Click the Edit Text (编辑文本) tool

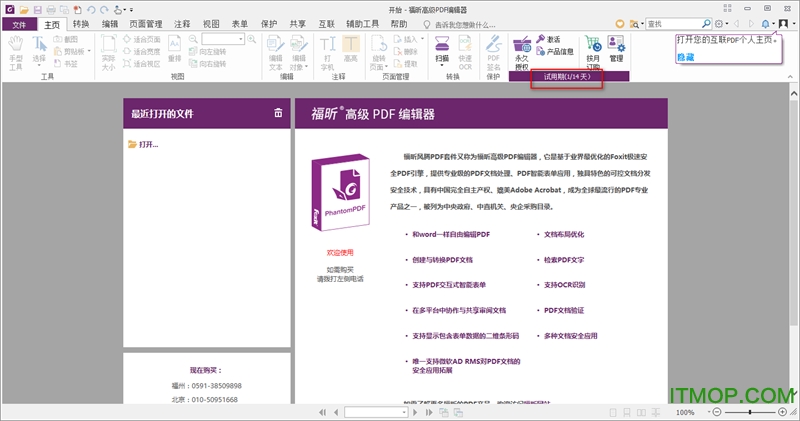coord(276,53)
